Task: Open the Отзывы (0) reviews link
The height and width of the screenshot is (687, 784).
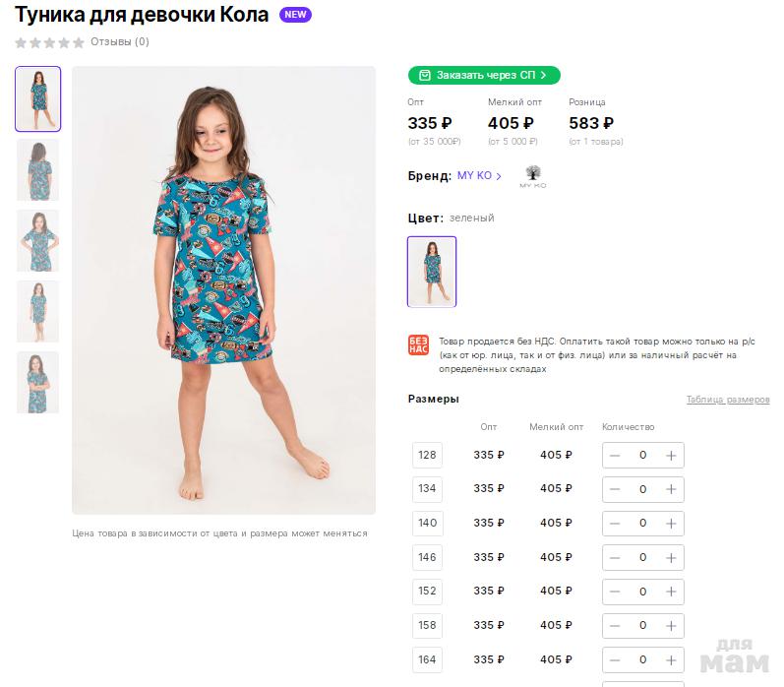Action: [120, 42]
